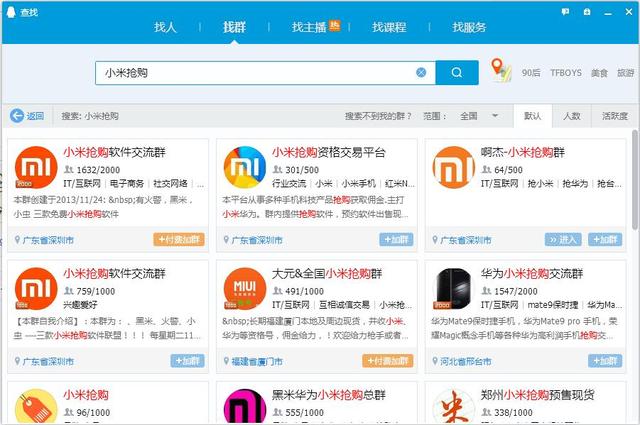
Task: Open the nearby map location icon
Action: click(500, 70)
